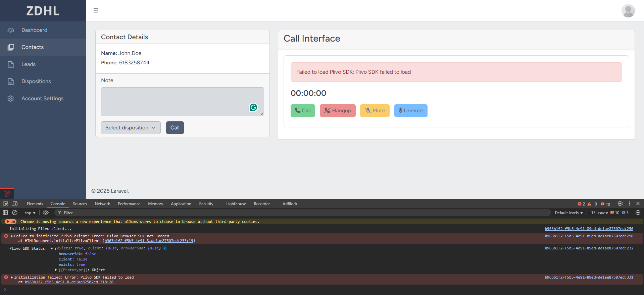Close the DevTools panel
This screenshot has height=295, width=644.
coord(638,203)
